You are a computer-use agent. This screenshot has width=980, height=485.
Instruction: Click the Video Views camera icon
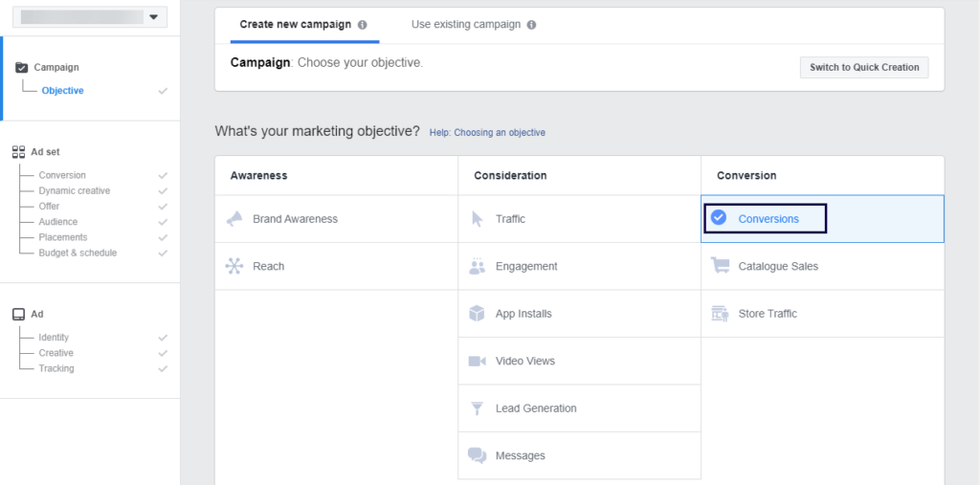coord(478,362)
